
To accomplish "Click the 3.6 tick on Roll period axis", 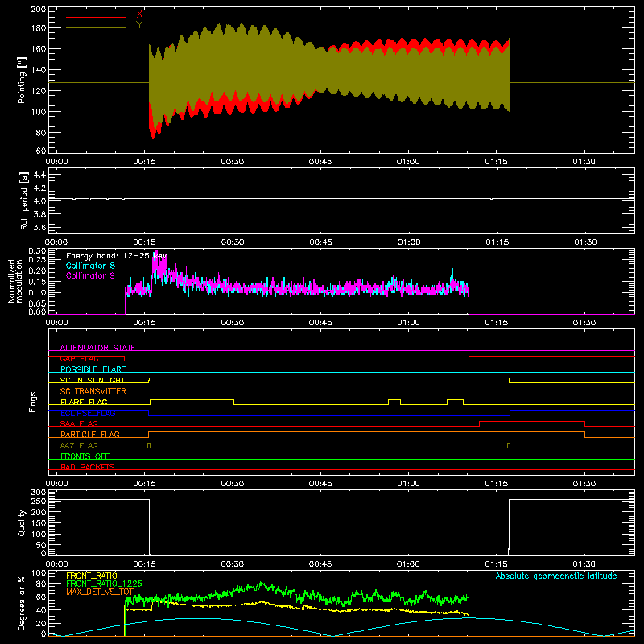I will [39, 227].
